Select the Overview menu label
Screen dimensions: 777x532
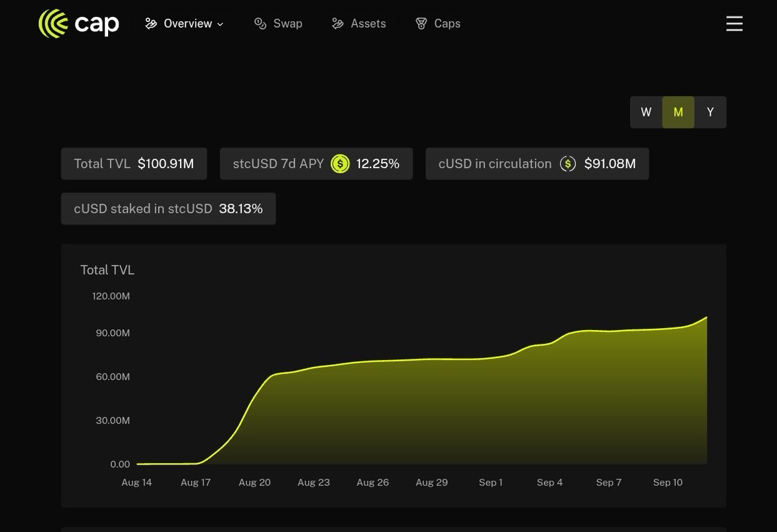188,24
